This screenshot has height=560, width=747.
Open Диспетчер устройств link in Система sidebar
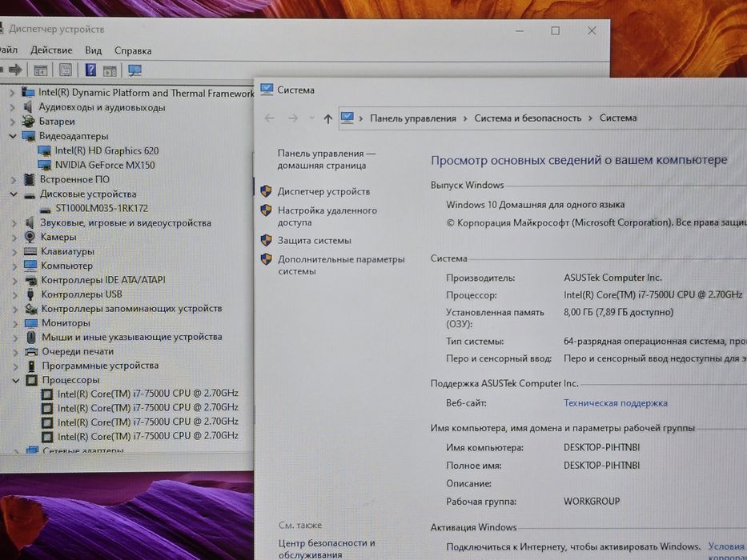pyautogui.click(x=324, y=191)
